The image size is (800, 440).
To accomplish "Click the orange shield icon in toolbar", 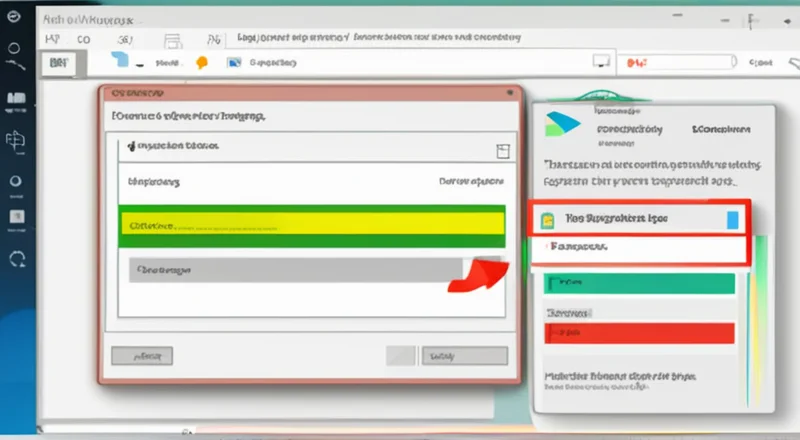I will coord(201,62).
